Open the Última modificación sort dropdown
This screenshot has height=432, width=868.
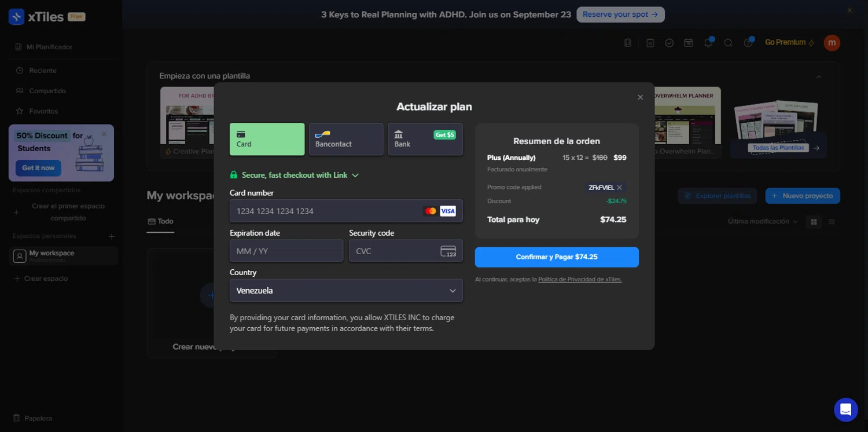[763, 222]
